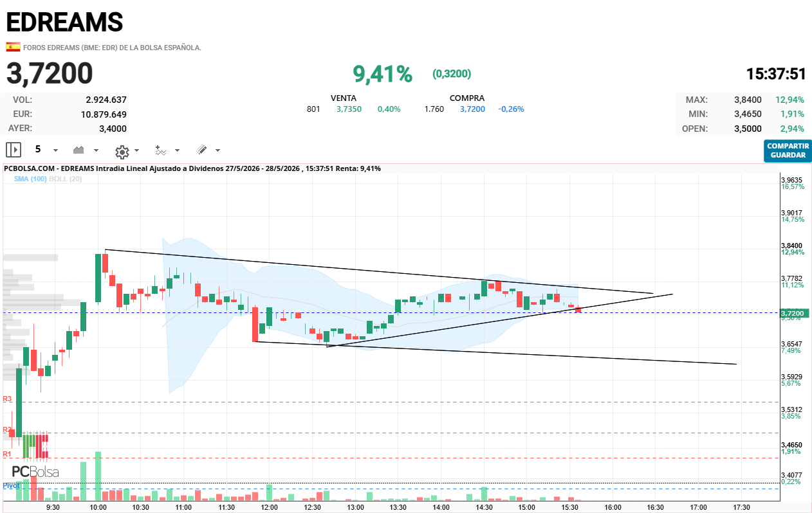Screen dimensions: 812x513
Task: Click the 3,8400 price axis label
Action: click(x=791, y=246)
